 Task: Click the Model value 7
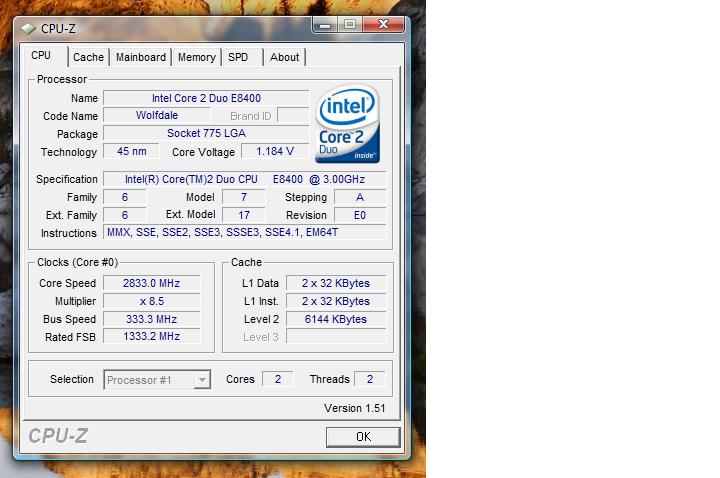pos(244,197)
